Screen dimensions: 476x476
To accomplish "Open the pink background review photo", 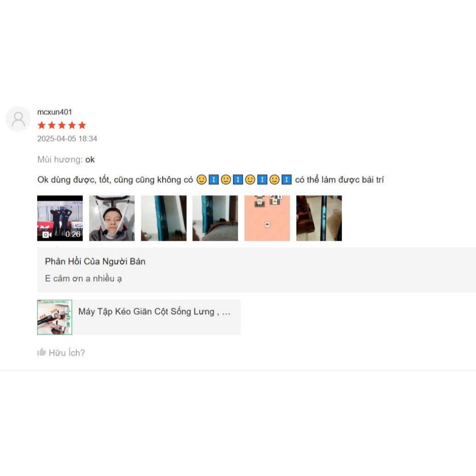I will [267, 218].
